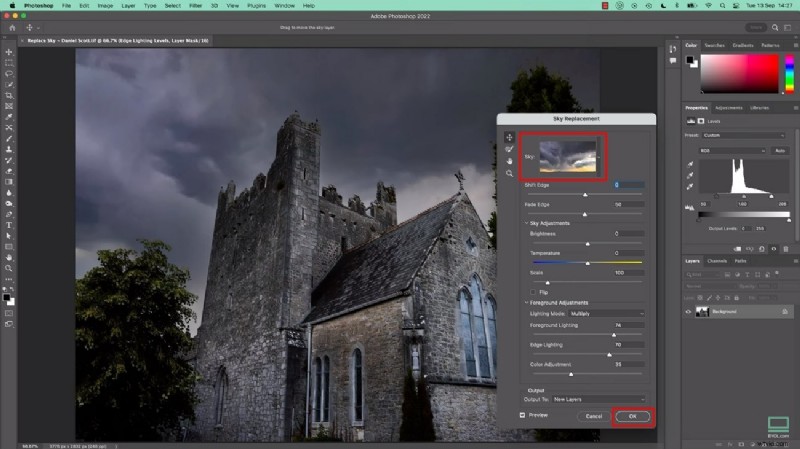Select the Move tool in the main toolbar

9,52
